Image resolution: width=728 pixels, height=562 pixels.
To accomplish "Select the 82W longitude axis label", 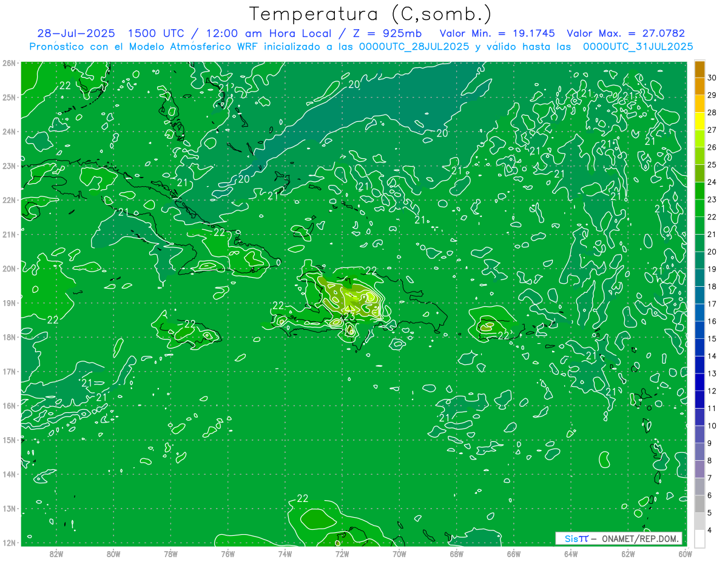I will [x=56, y=553].
